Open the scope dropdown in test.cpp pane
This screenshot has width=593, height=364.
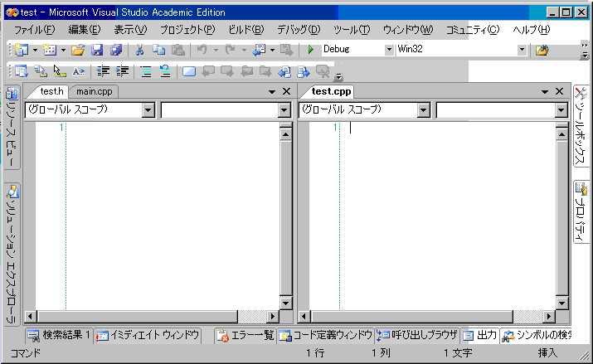423,109
